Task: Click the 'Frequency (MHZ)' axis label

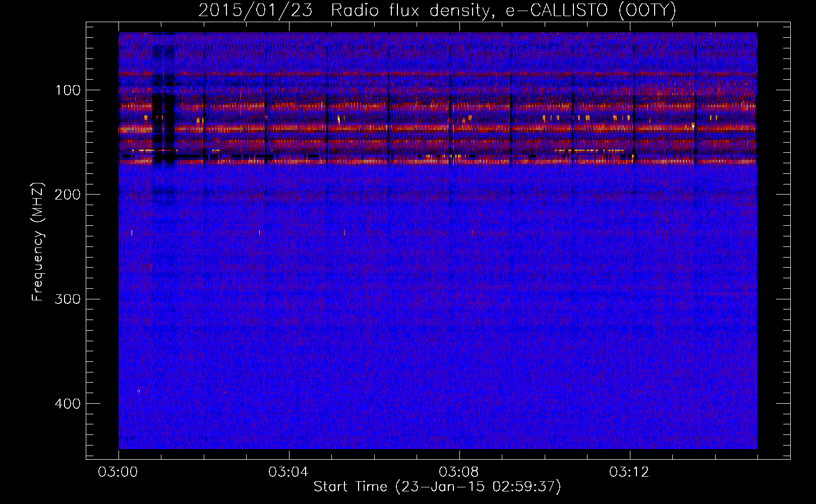Action: pos(38,241)
